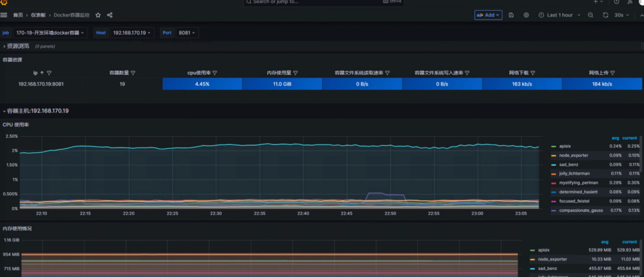Refresh the dashboard now
The height and width of the screenshot is (277, 644).
(605, 15)
